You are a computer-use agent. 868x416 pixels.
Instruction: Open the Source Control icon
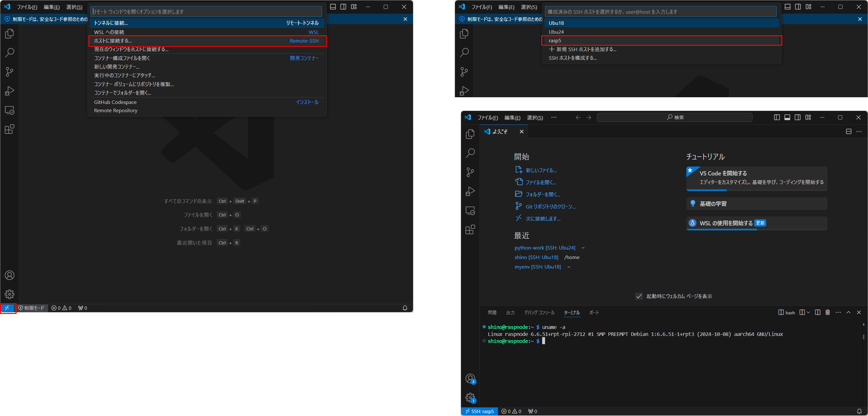coord(10,72)
